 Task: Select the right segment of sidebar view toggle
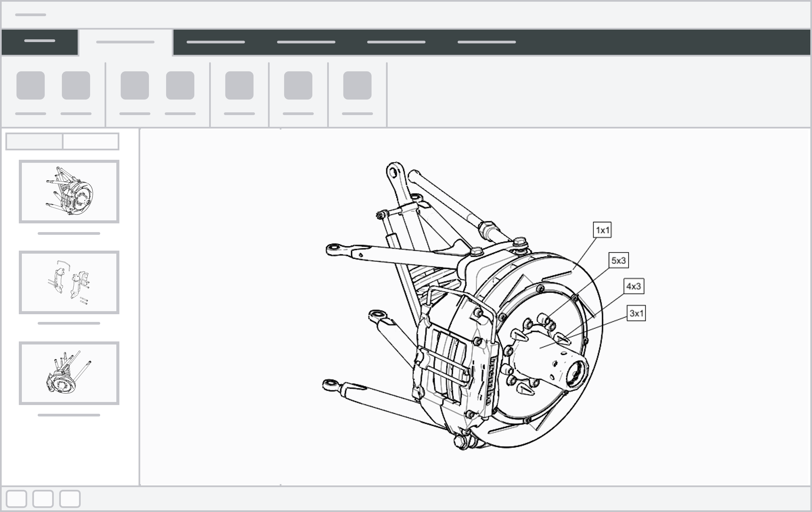coord(91,141)
